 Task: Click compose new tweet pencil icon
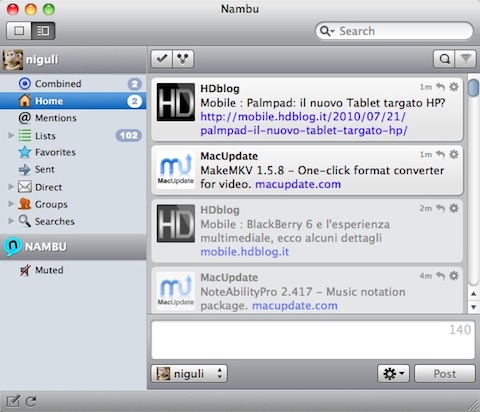click(13, 401)
